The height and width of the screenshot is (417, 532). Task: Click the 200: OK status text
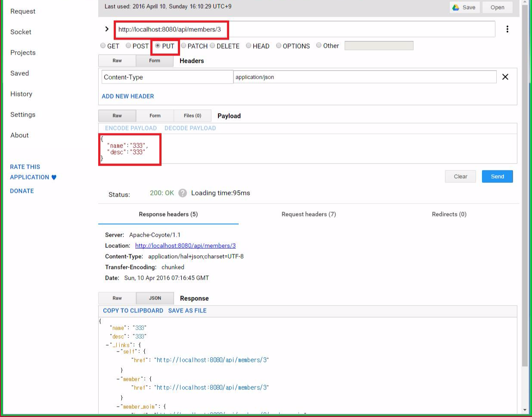tap(162, 193)
